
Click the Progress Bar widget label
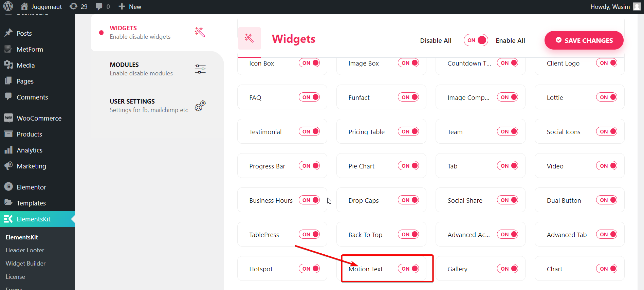(x=267, y=166)
